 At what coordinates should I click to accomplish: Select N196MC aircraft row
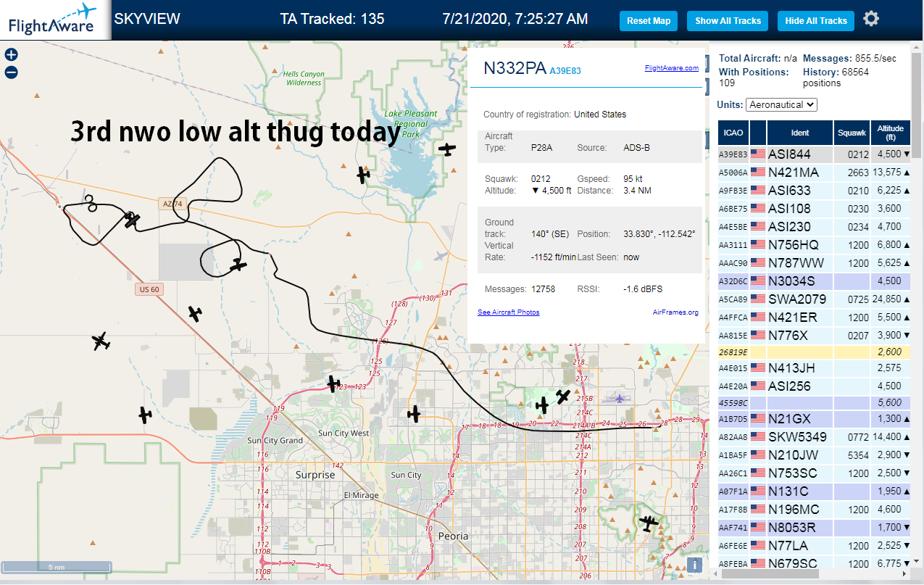point(814,509)
